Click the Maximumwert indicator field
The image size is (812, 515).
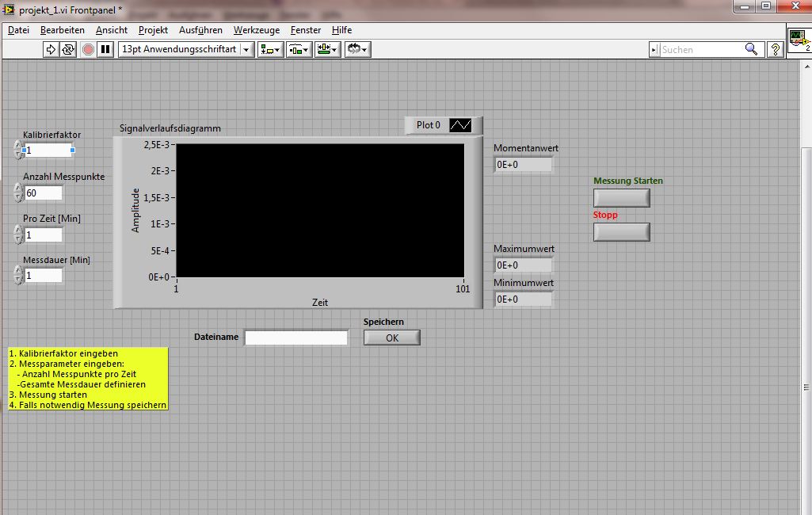coord(523,265)
